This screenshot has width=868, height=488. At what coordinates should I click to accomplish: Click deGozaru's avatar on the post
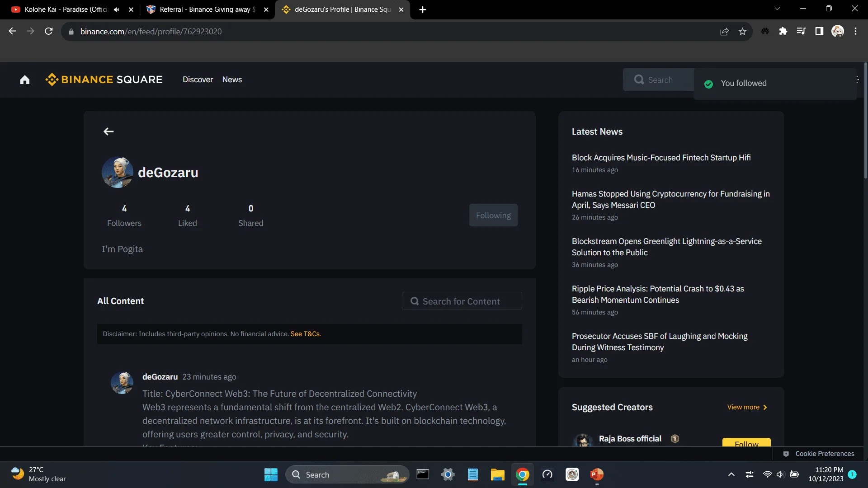click(x=122, y=383)
